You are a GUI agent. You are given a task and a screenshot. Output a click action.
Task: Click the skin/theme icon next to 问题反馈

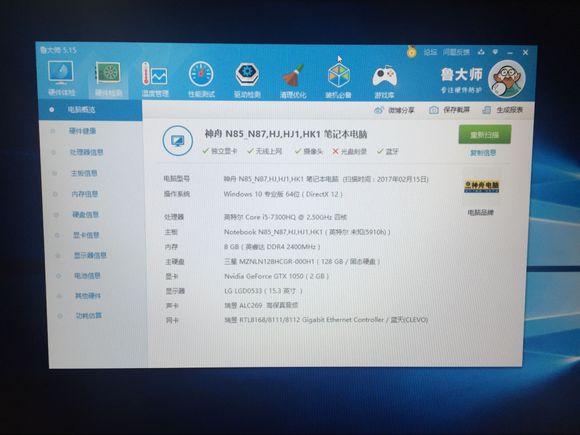tap(481, 53)
